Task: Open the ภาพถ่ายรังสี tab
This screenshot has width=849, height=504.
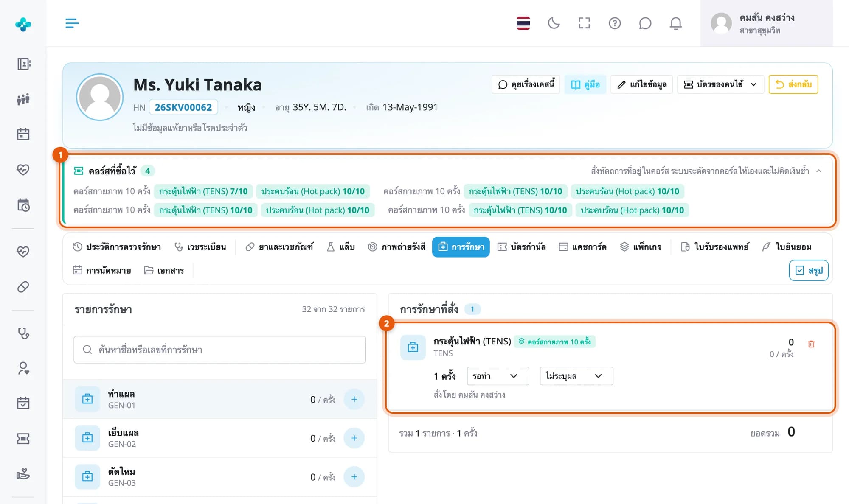Action: [396, 247]
